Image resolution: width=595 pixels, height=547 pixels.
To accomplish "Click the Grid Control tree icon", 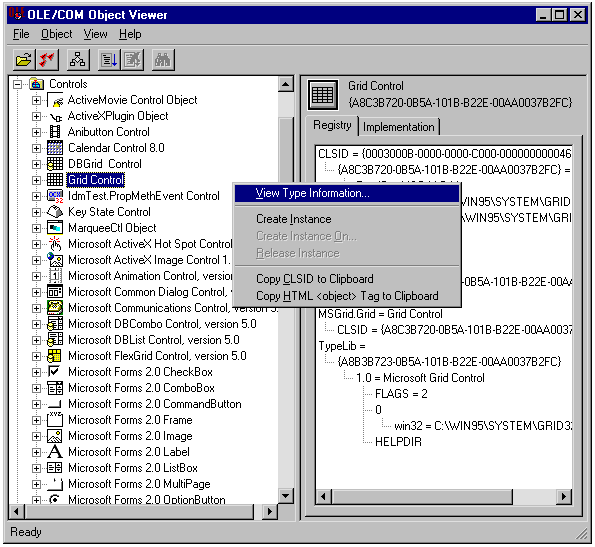I will [x=55, y=180].
